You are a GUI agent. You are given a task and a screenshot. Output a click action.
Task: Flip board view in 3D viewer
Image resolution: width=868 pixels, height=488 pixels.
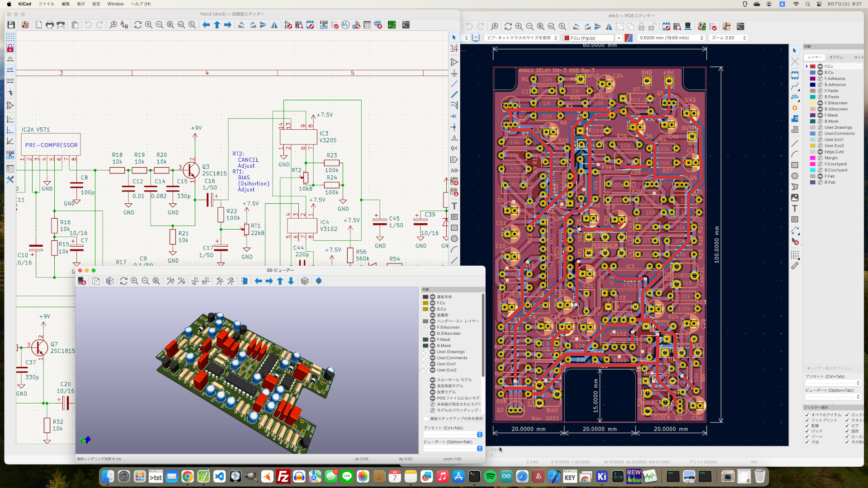pyautogui.click(x=245, y=281)
